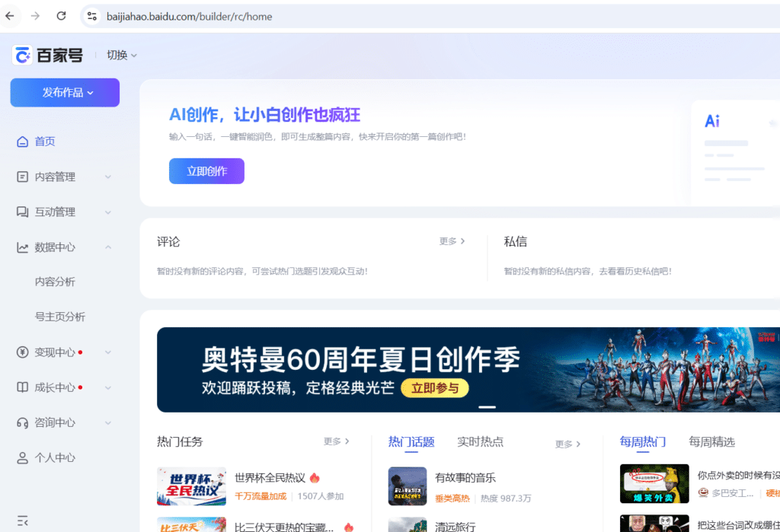The image size is (780, 532).
Task: Click the 千万流量加成 label
Action: 261,496
